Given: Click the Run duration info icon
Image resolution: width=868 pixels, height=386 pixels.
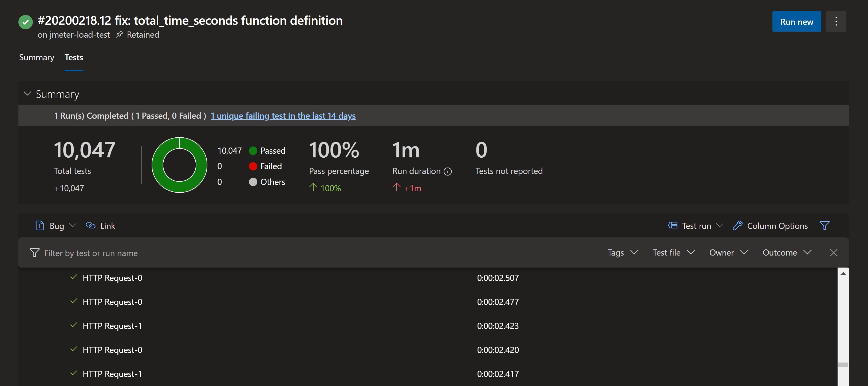Looking at the screenshot, I should click(447, 172).
